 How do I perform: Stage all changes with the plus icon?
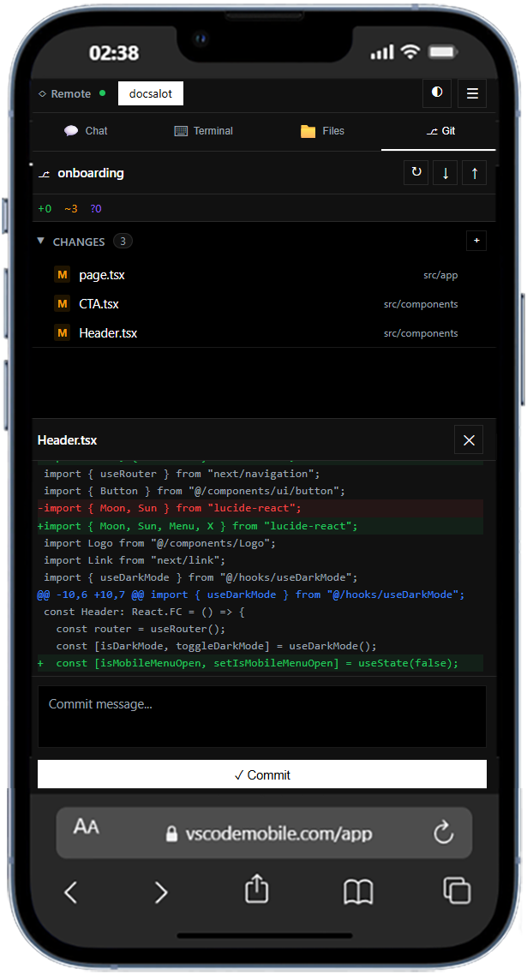pyautogui.click(x=476, y=241)
